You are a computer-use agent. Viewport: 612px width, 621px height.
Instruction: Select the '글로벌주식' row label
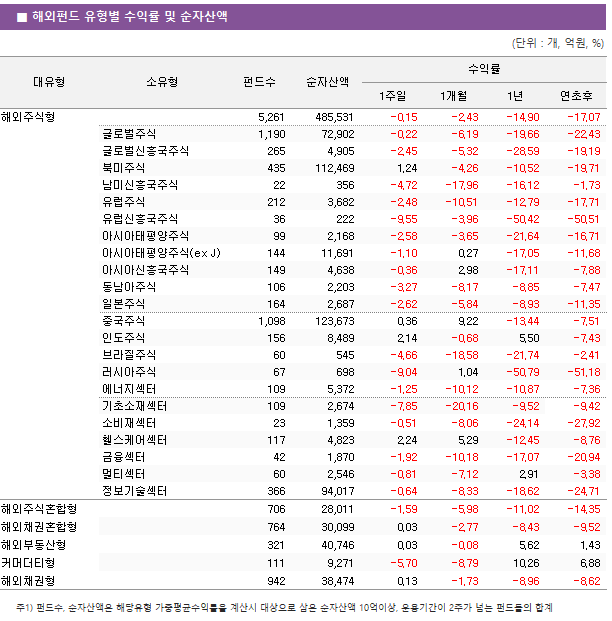(129, 134)
